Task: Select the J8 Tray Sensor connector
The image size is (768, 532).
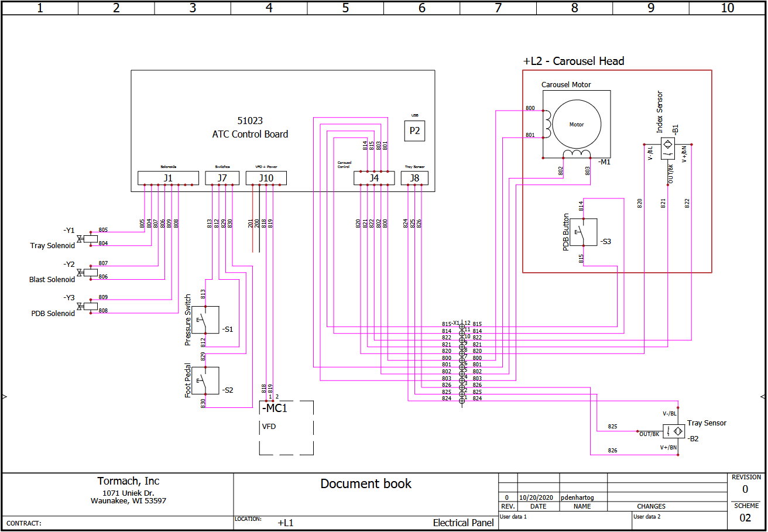Action: pyautogui.click(x=414, y=178)
